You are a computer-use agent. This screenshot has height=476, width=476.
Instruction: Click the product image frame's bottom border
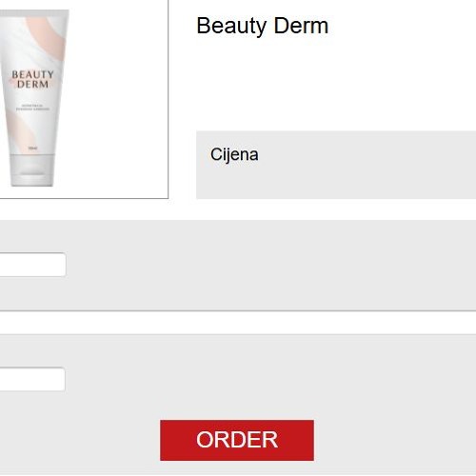point(84,198)
